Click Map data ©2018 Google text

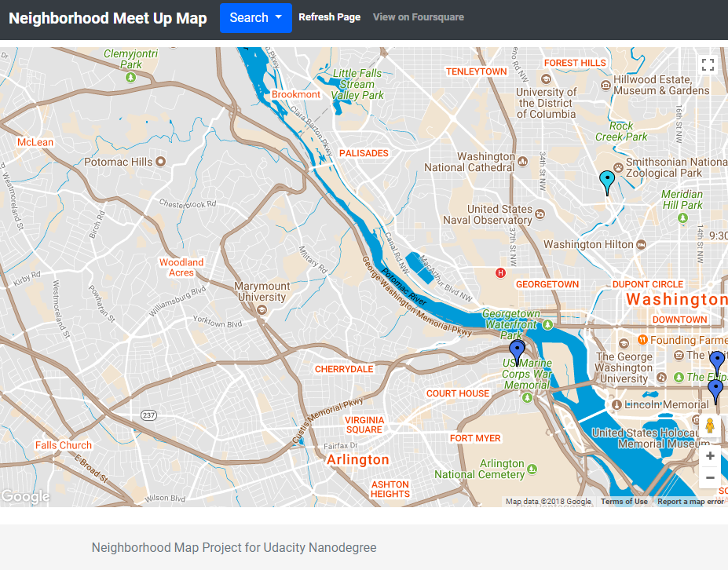coord(548,502)
